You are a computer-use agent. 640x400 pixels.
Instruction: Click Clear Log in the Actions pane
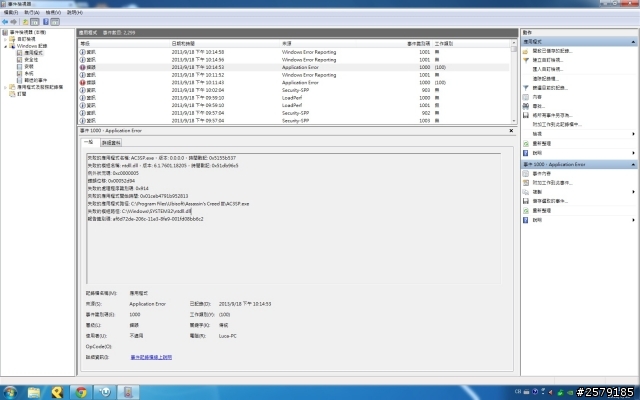(545, 79)
